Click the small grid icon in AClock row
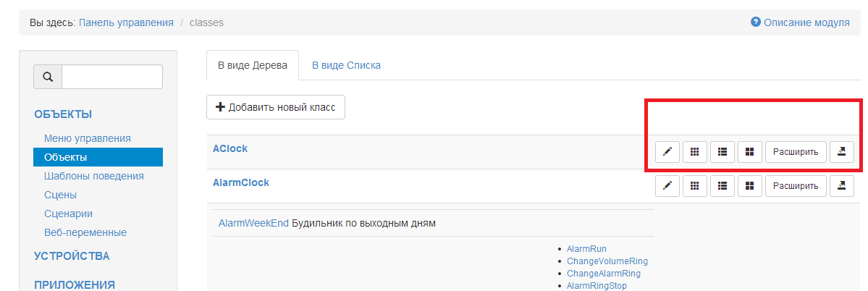The image size is (868, 291). point(695,152)
